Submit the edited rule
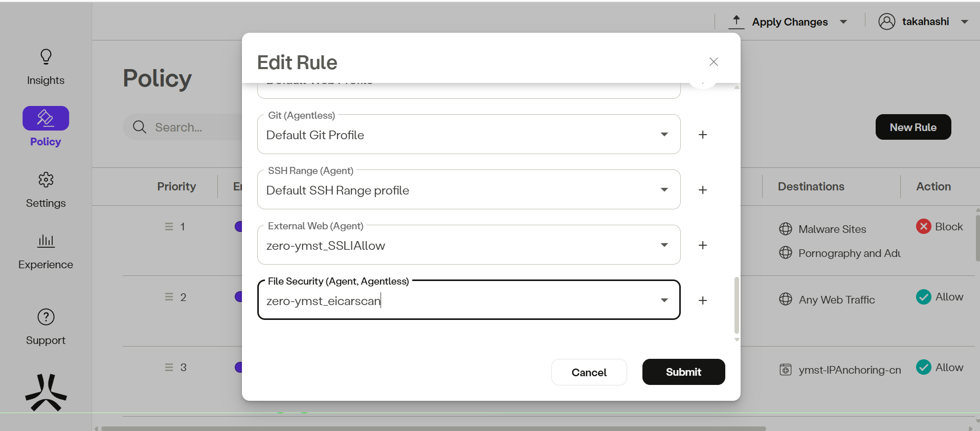Screen dimensions: 980x431 tap(683, 372)
